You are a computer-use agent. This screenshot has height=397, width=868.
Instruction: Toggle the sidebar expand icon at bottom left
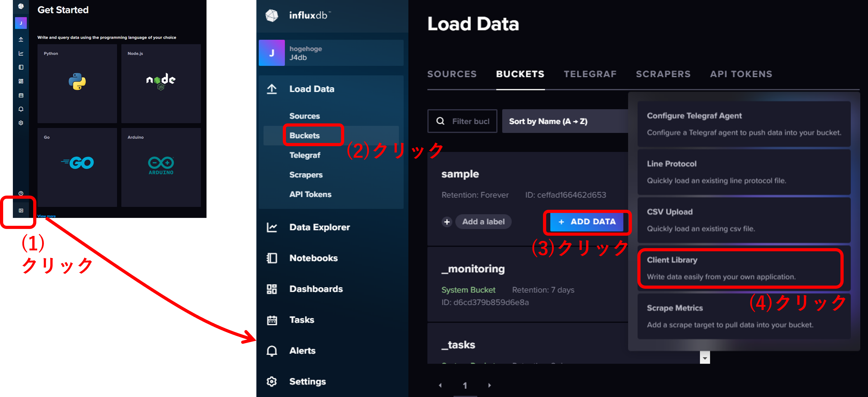tap(21, 210)
